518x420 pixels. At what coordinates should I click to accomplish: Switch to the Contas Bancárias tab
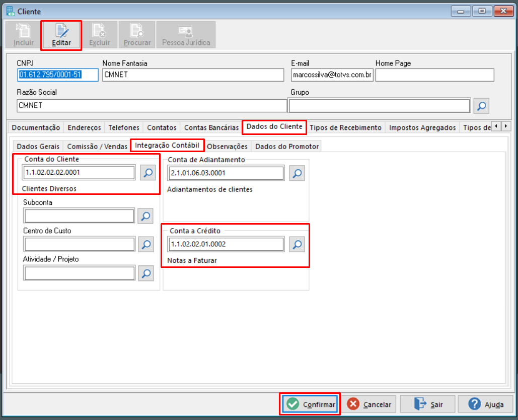click(211, 127)
